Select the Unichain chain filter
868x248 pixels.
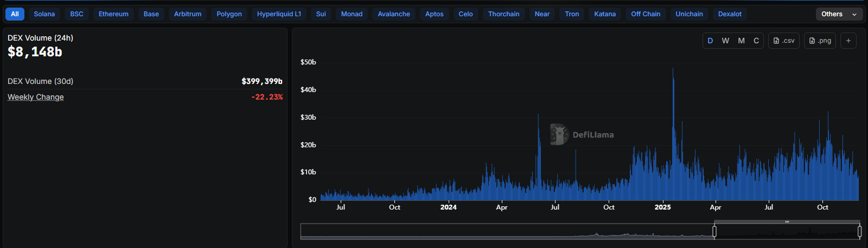tap(689, 14)
